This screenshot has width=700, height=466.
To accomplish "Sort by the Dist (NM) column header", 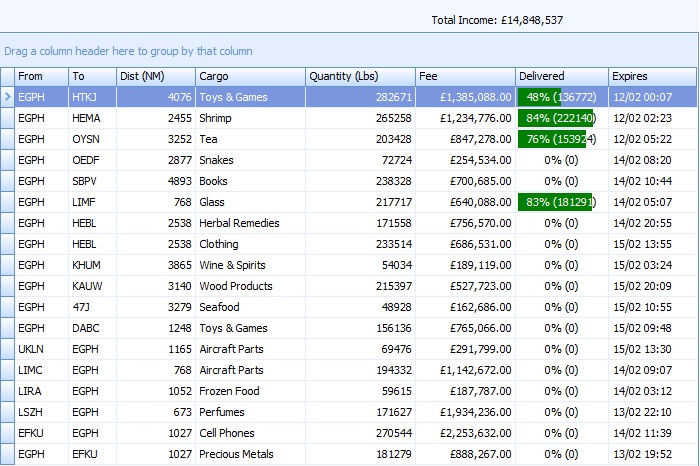I will click(x=156, y=76).
